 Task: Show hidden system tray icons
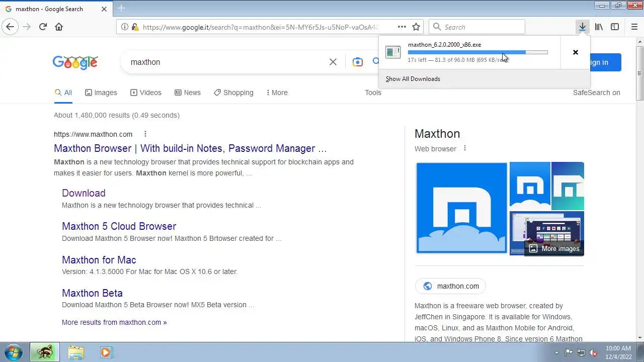click(x=556, y=352)
